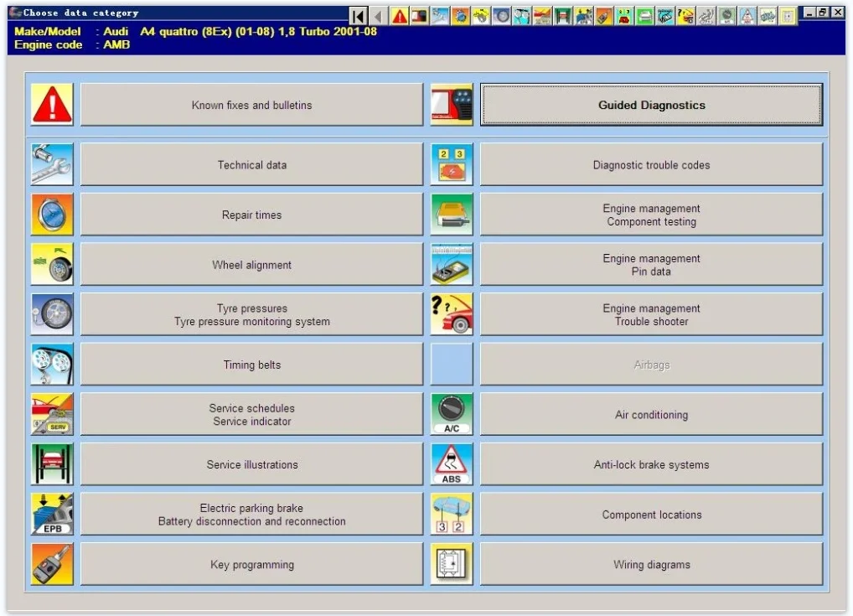853x616 pixels.
Task: Open Engine management Trouble shooter
Action: [651, 314]
